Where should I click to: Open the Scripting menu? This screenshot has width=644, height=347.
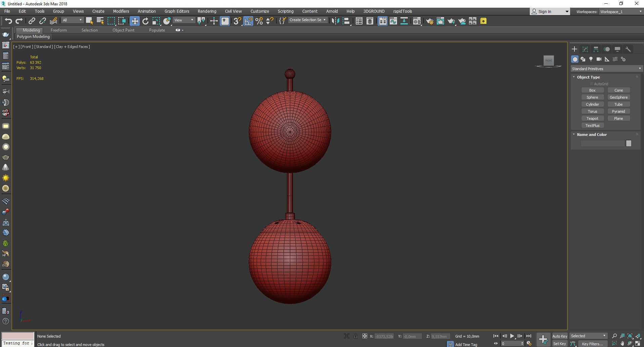pos(286,11)
